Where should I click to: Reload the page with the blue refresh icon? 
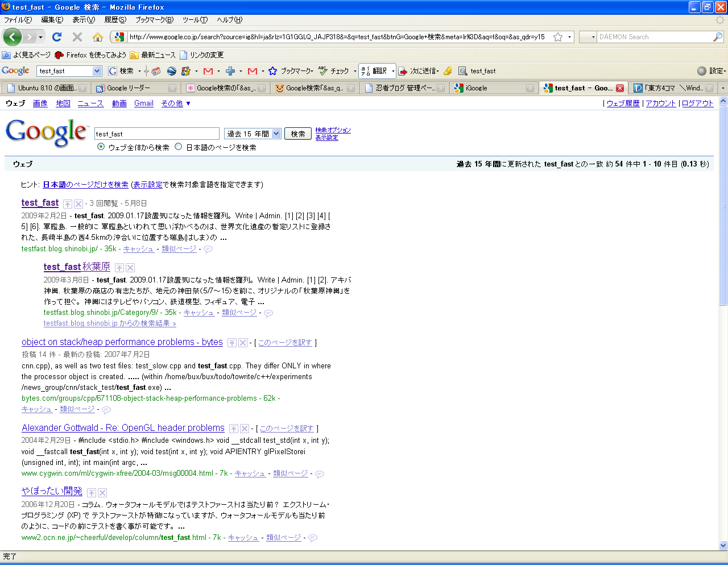coord(56,37)
